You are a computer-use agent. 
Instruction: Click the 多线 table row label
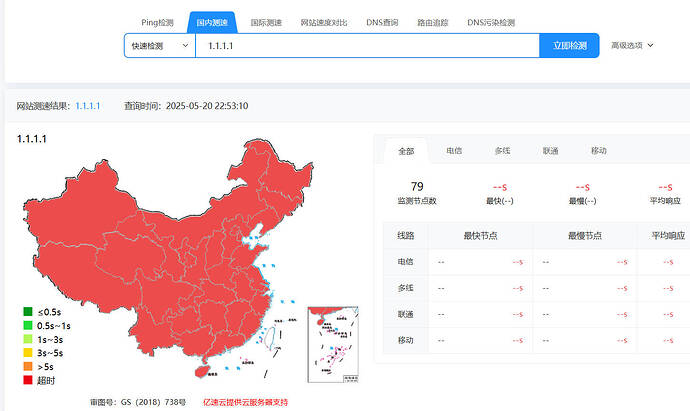tap(406, 288)
